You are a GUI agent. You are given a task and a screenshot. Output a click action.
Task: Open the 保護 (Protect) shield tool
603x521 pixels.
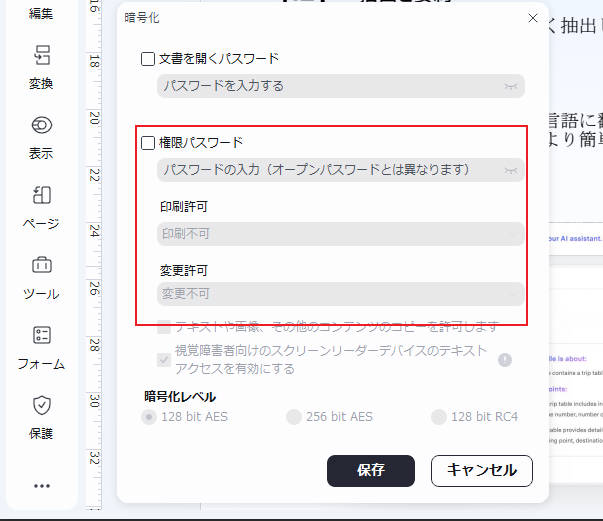(x=41, y=418)
